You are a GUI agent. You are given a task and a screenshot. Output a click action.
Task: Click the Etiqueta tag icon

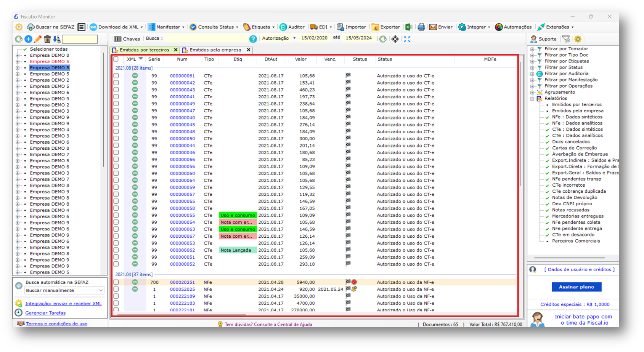[x=247, y=27]
